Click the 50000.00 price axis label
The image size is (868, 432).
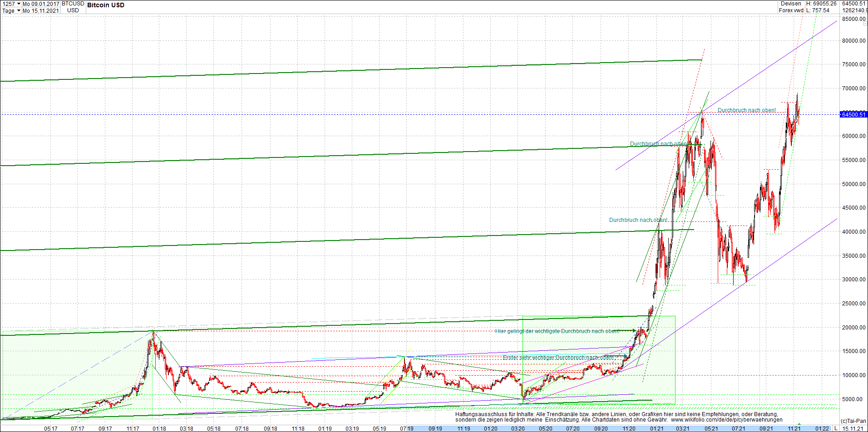pyautogui.click(x=853, y=184)
